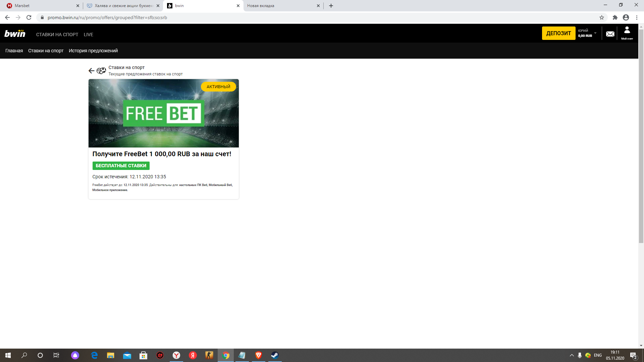
Task: Open Task View in the taskbar
Action: point(56,355)
